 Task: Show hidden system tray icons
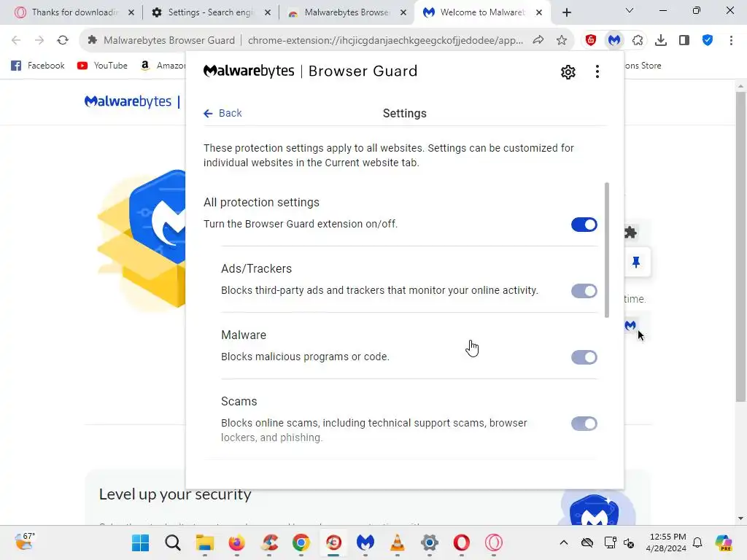(564, 542)
